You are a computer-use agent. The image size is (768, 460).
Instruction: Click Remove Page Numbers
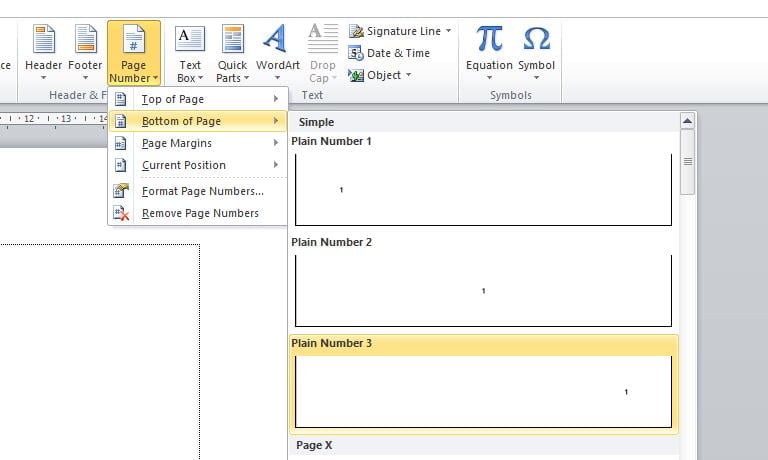200,213
